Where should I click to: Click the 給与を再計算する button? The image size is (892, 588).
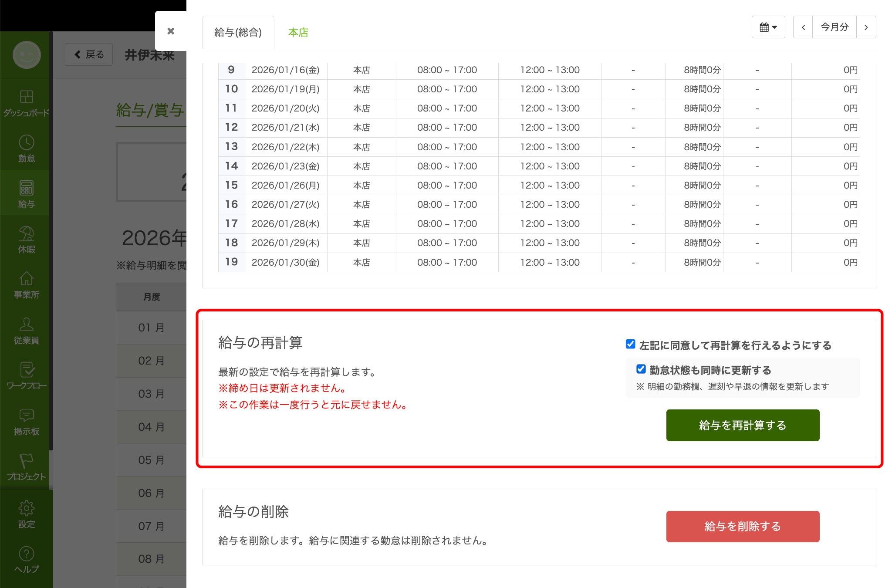pyautogui.click(x=743, y=425)
